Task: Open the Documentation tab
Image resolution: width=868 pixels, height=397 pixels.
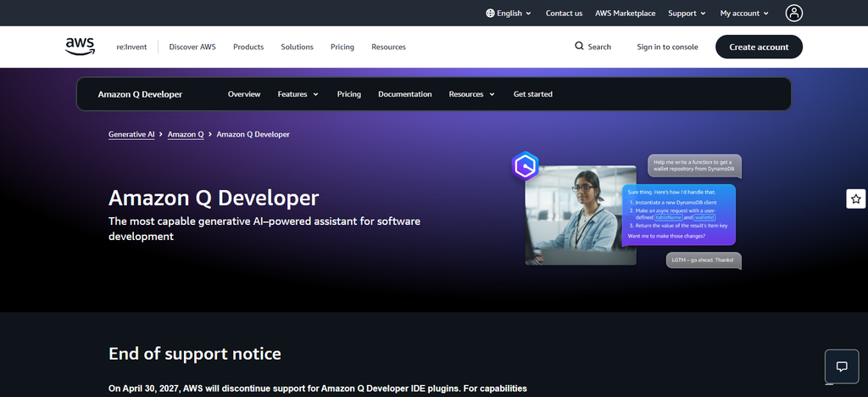Action: pos(404,94)
